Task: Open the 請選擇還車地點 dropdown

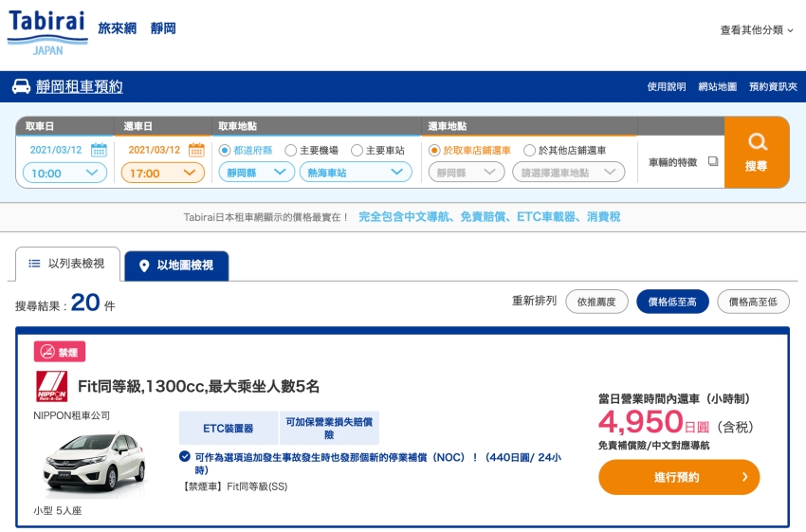Action: tap(569, 172)
